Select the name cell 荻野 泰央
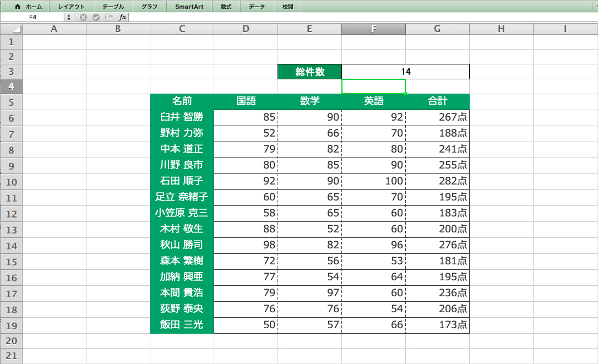 (182, 309)
